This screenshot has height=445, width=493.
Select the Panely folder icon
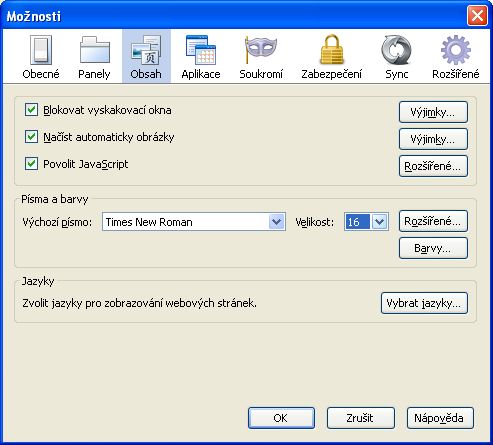click(95, 50)
